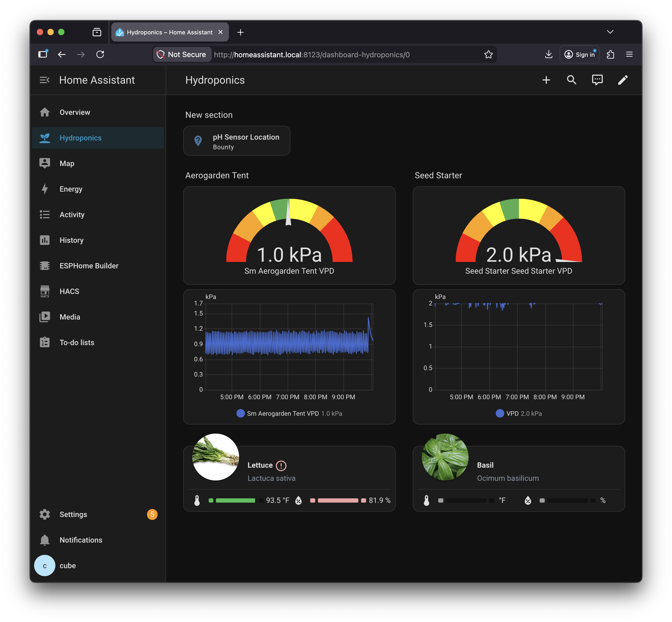This screenshot has width=672, height=622.
Task: Click the Sign in button
Action: [580, 55]
